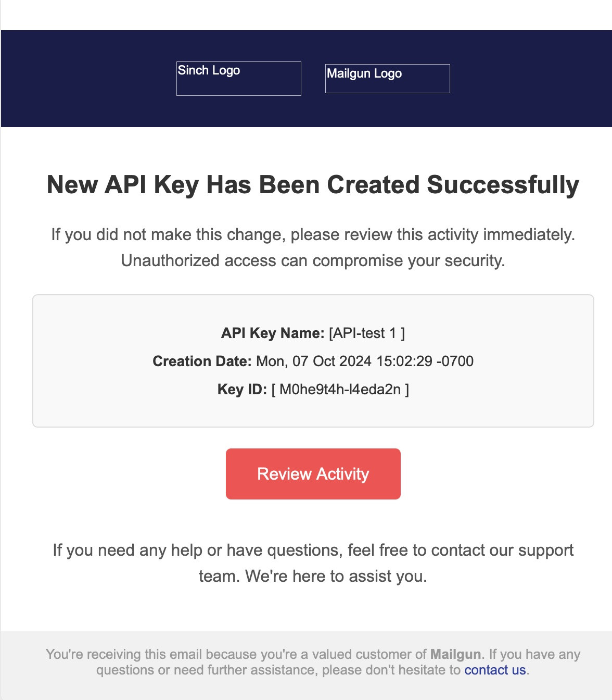Image resolution: width=612 pixels, height=700 pixels.
Task: Select the 'API Key Name:' label
Action: (x=273, y=333)
